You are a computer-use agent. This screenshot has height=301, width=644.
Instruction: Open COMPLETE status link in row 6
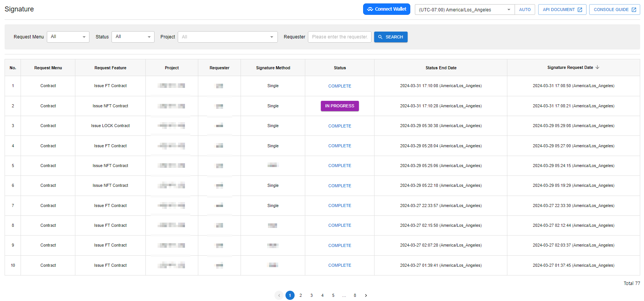(x=340, y=186)
